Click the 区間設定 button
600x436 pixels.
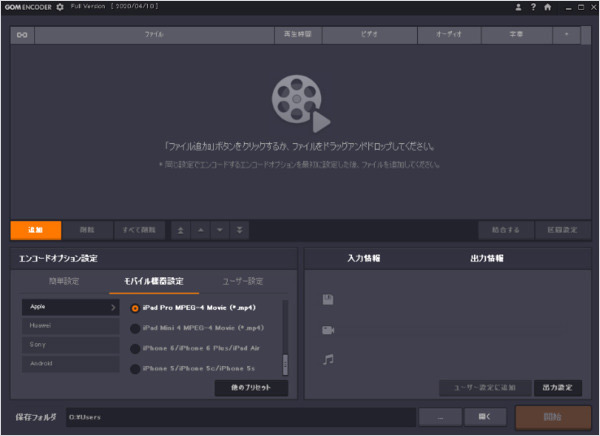point(562,230)
